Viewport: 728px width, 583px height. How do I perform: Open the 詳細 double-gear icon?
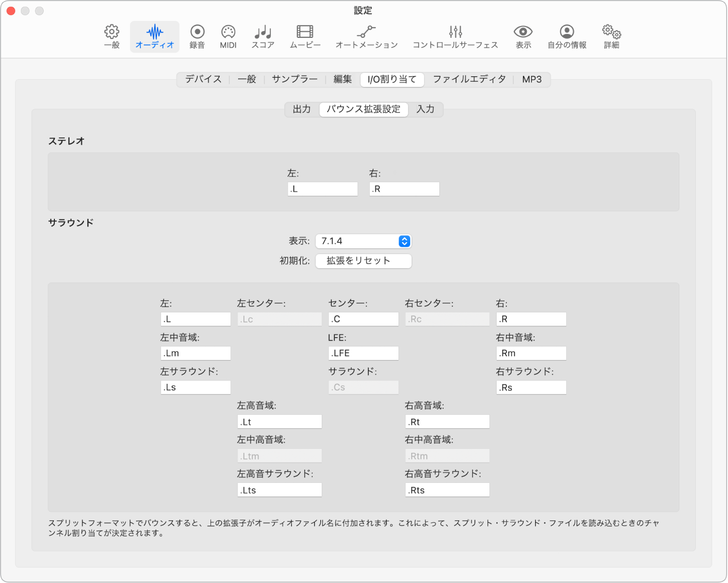[611, 37]
